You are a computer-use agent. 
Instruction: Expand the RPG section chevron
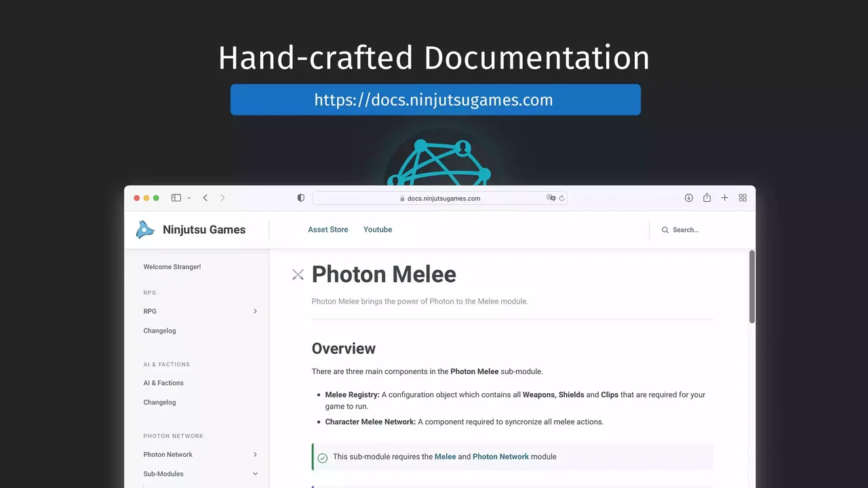[255, 311]
